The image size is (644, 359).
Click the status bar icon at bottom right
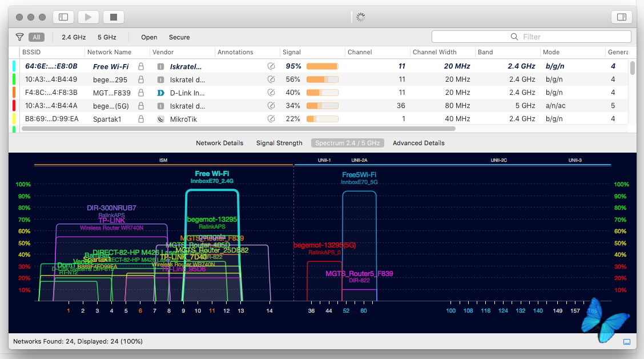click(x=626, y=342)
